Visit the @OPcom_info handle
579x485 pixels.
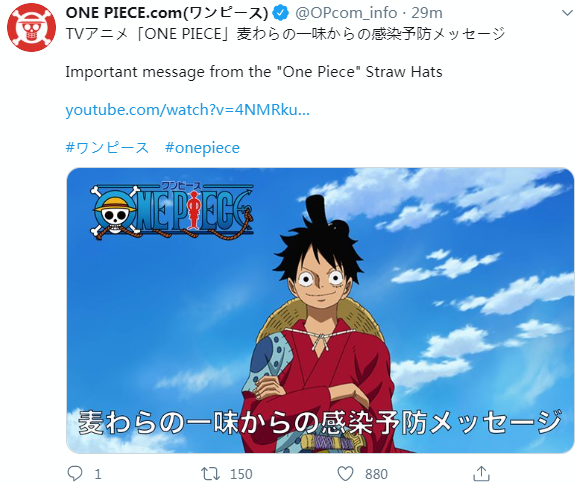346,13
